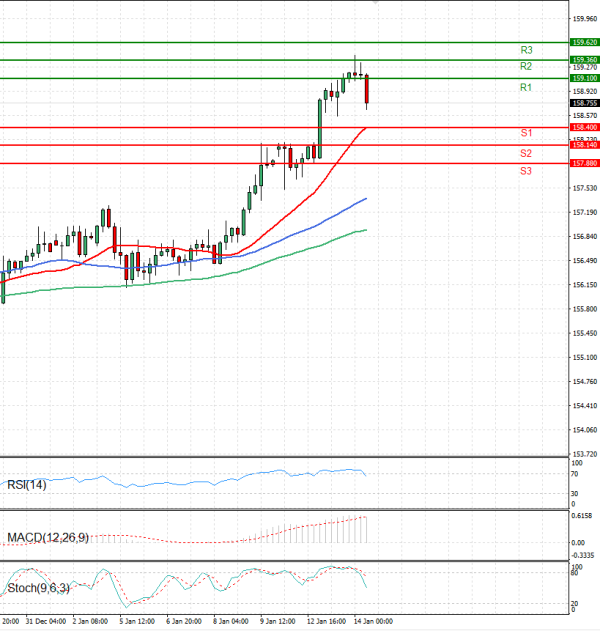Image resolution: width=600 pixels, height=631 pixels.
Task: Select the S3 support level label
Action: pos(526,171)
